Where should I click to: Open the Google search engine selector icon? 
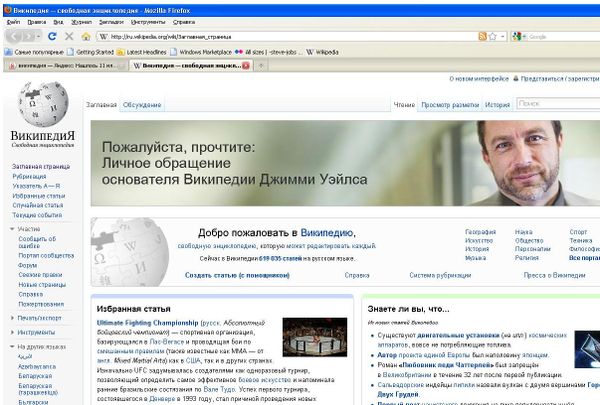[517, 37]
